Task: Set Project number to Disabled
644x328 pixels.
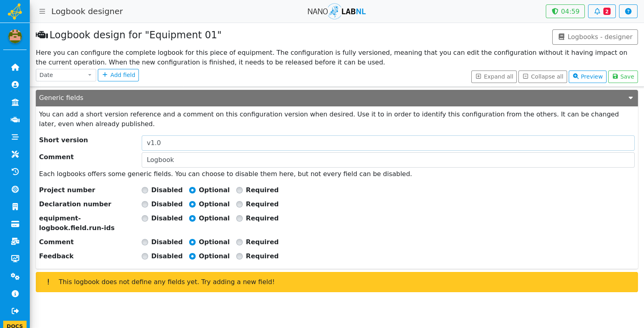Action: tap(145, 190)
